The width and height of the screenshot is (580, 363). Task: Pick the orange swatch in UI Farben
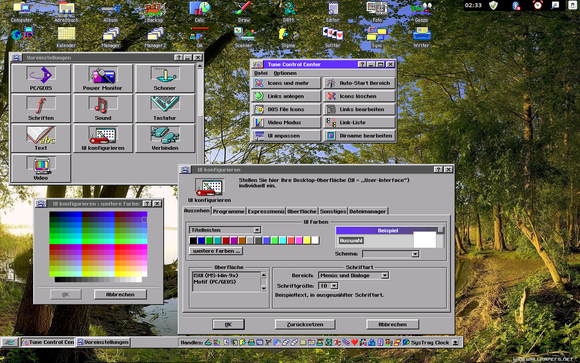(242, 241)
